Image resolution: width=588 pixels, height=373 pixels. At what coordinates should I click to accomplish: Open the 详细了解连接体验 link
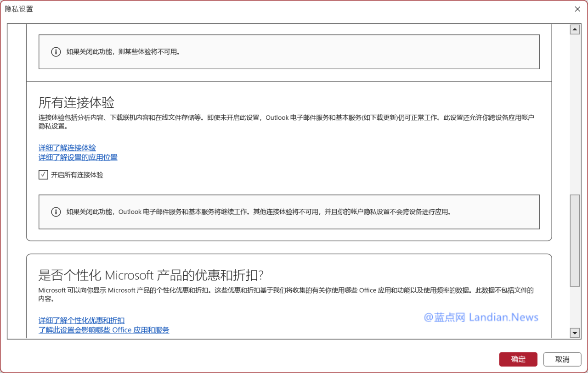(x=68, y=148)
